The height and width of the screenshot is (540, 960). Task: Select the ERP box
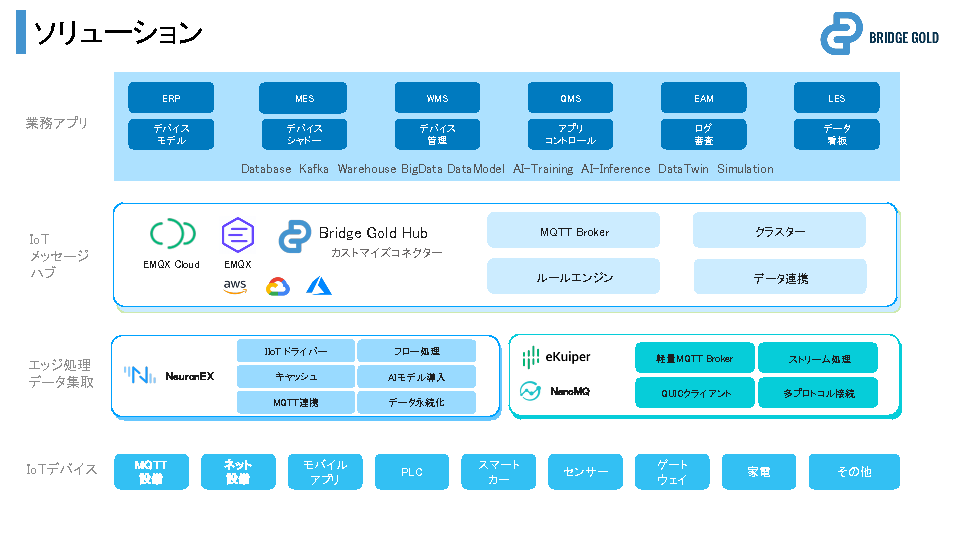tap(171, 98)
